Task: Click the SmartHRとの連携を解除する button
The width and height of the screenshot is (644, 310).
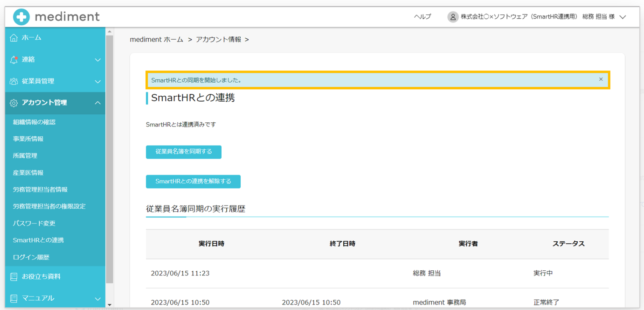Action: pos(193,181)
